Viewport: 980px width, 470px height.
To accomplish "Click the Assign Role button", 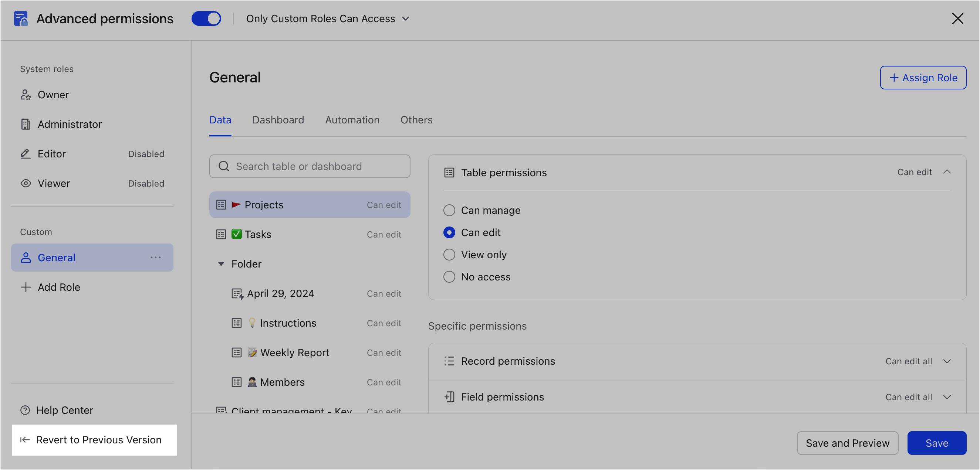I will pos(923,78).
